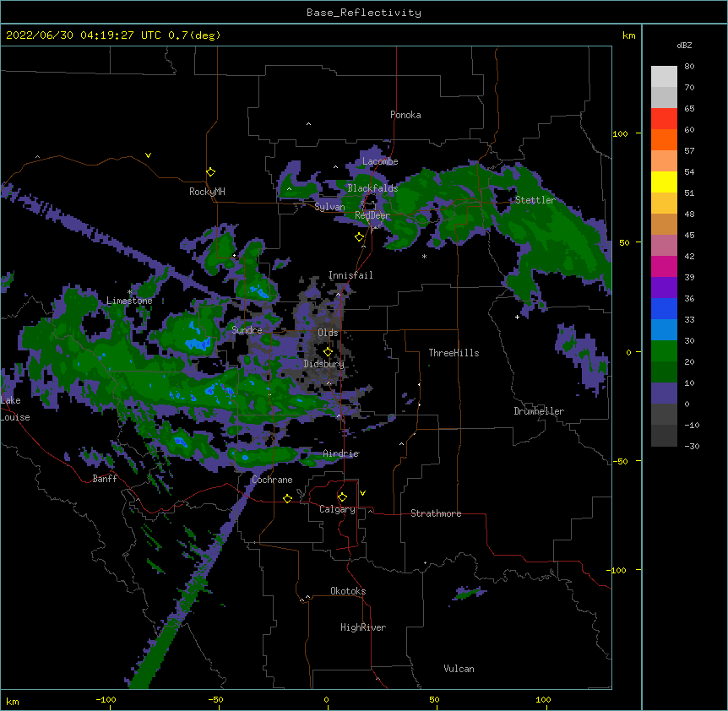Click the Lacombe city label
The height and width of the screenshot is (711, 728).
click(x=380, y=161)
